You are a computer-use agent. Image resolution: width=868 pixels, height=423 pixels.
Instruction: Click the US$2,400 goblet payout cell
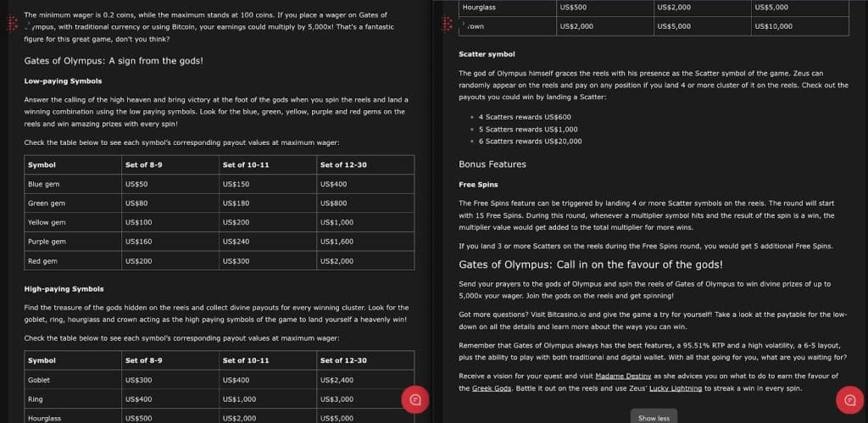point(337,380)
